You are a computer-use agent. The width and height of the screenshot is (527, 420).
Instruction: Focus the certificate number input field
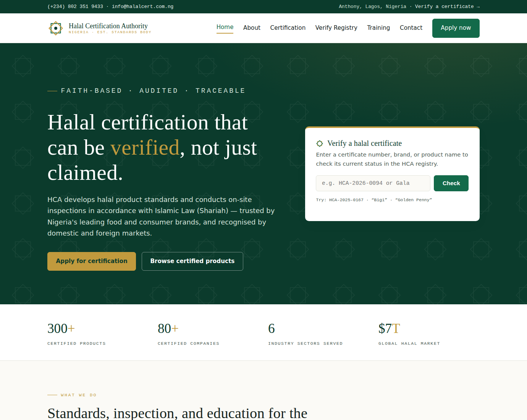[373, 183]
